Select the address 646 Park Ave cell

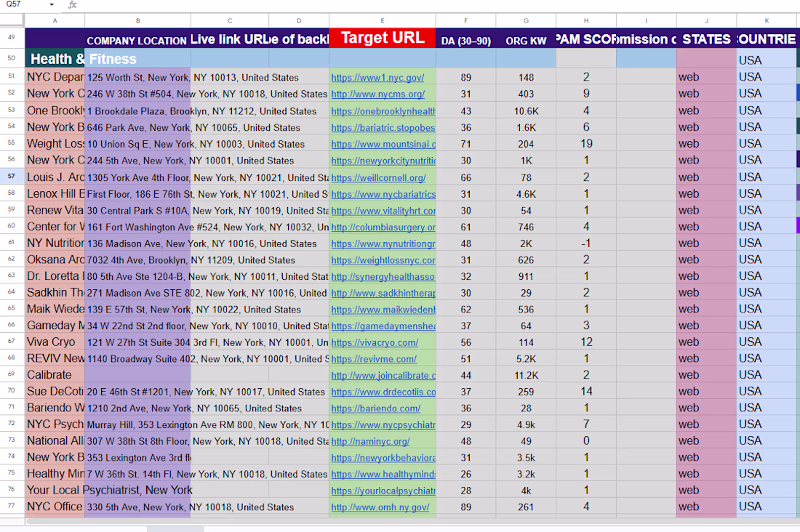pyautogui.click(x=137, y=127)
